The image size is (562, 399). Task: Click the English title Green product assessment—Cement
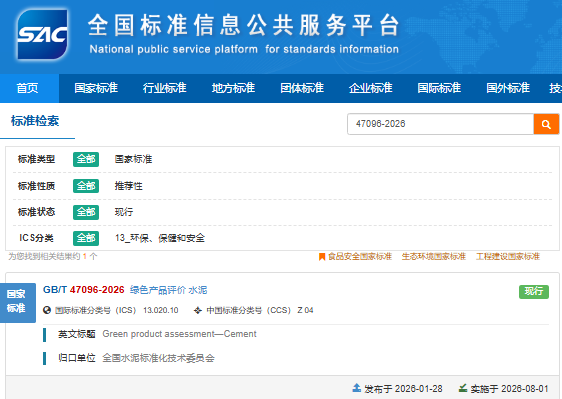pyautogui.click(x=179, y=334)
